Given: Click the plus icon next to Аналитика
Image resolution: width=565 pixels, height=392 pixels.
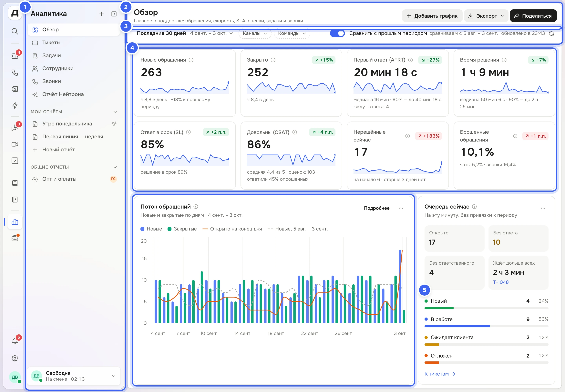Looking at the screenshot, I should coord(101,14).
